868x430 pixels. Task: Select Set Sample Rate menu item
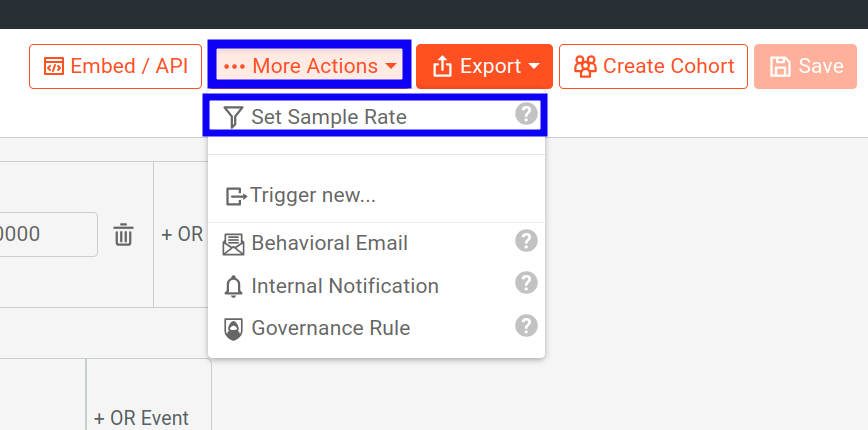coord(329,117)
